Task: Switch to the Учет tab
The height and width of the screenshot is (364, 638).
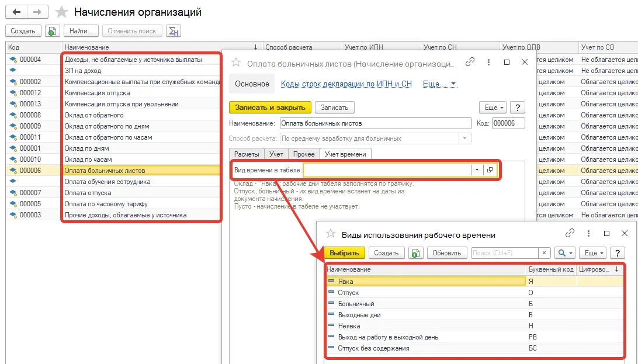Action: (x=276, y=154)
